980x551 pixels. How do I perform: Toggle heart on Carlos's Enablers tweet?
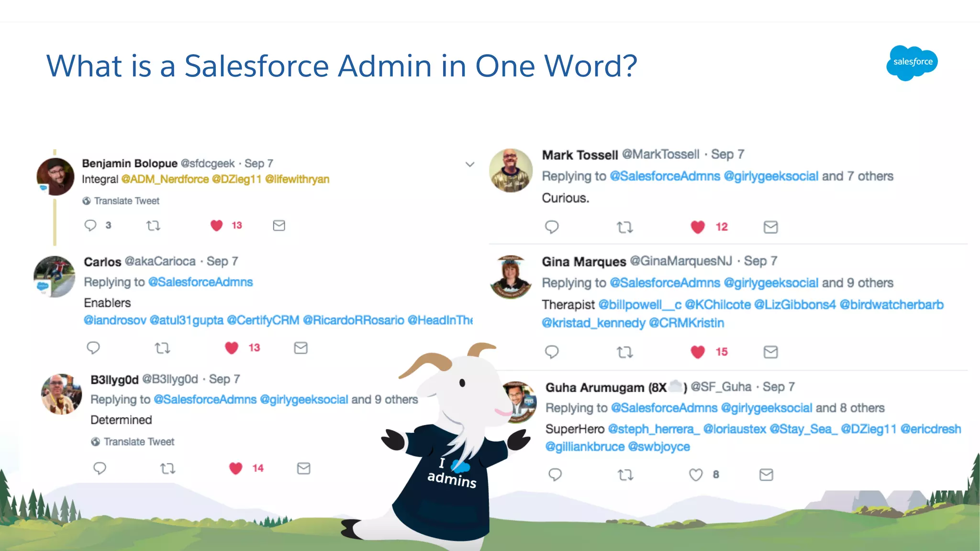tap(232, 348)
